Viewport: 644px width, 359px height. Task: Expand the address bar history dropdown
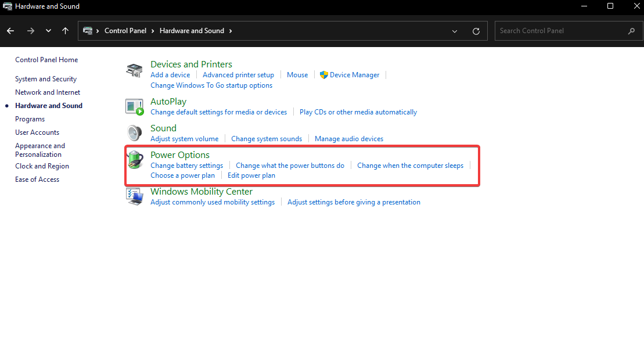point(455,31)
